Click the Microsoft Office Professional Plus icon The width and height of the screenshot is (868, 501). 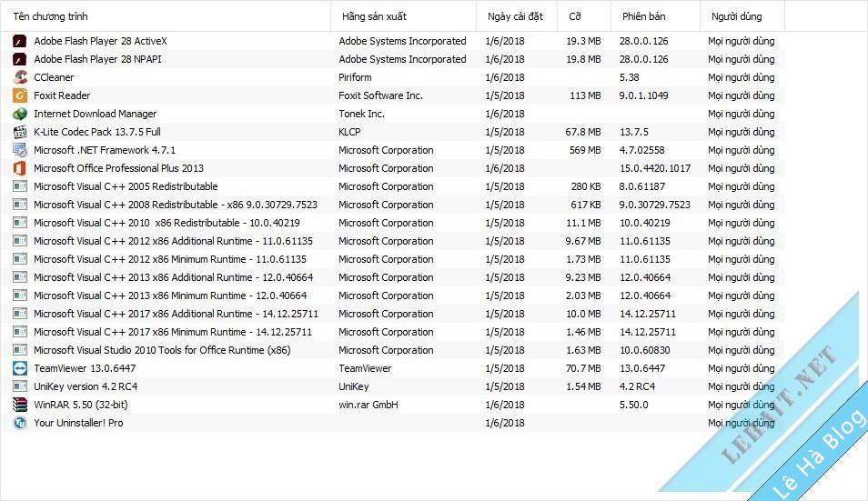pos(20,168)
